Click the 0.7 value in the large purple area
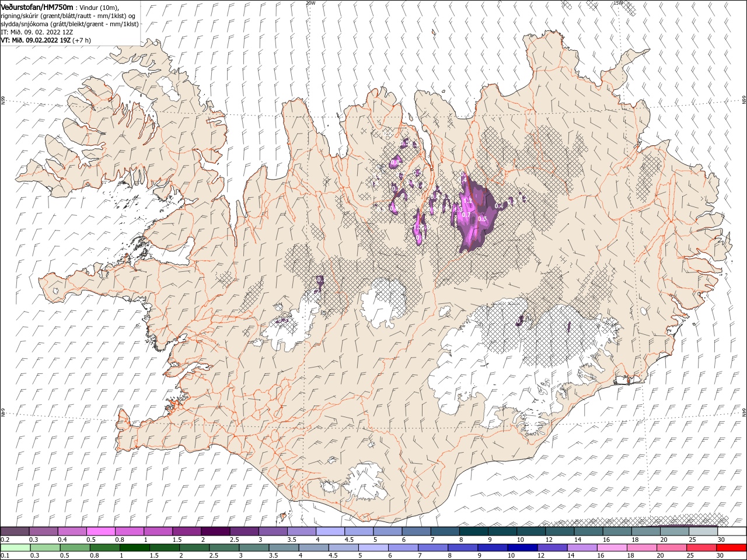The width and height of the screenshot is (747, 560). (466, 215)
